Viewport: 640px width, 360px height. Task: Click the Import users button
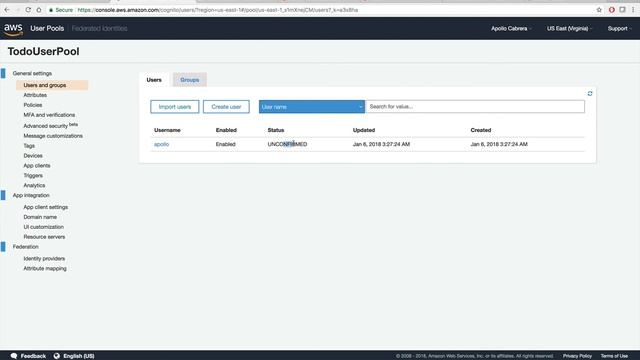tap(175, 107)
